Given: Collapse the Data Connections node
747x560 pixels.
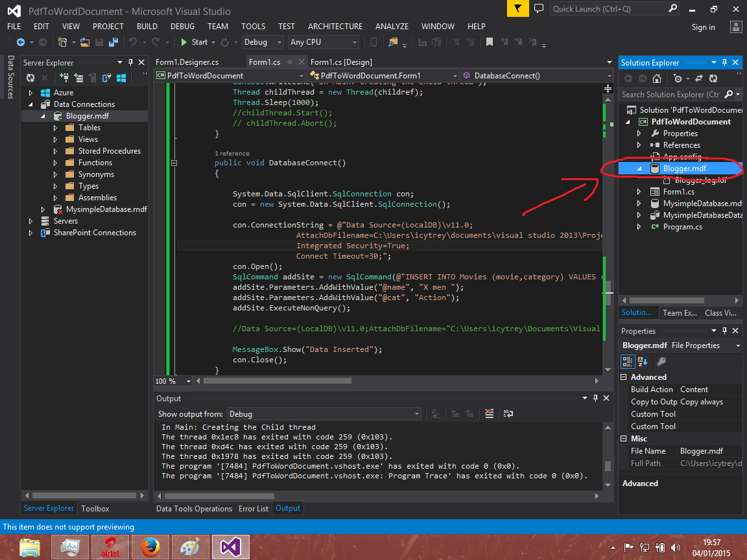Looking at the screenshot, I should coord(31,104).
